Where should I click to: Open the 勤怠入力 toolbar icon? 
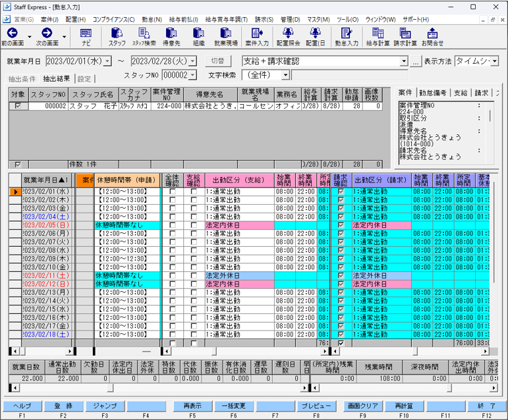point(347,33)
